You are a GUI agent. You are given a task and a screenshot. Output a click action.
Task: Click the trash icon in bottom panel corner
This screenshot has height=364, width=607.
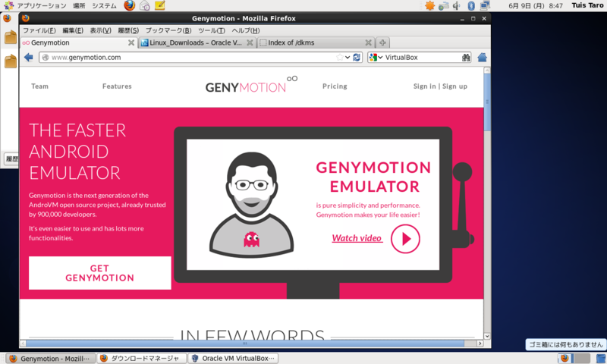tap(601, 358)
